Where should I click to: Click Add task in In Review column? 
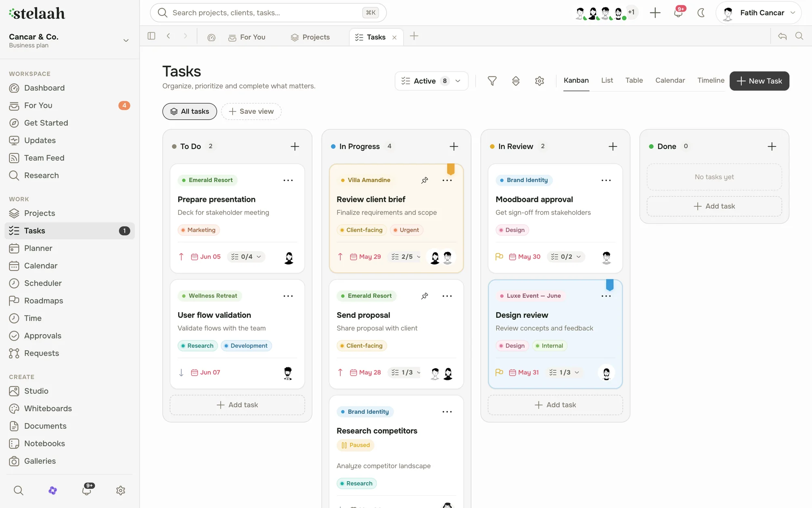click(555, 405)
